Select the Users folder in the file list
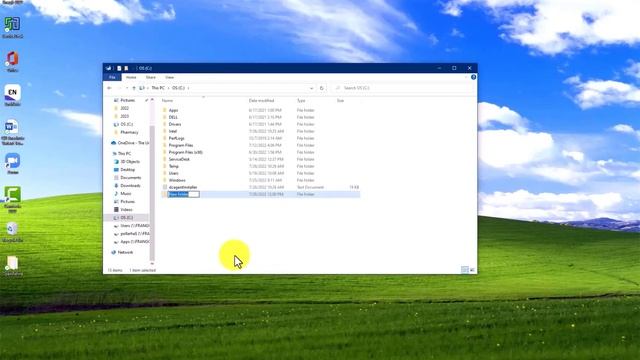640x360 pixels. [x=173, y=173]
